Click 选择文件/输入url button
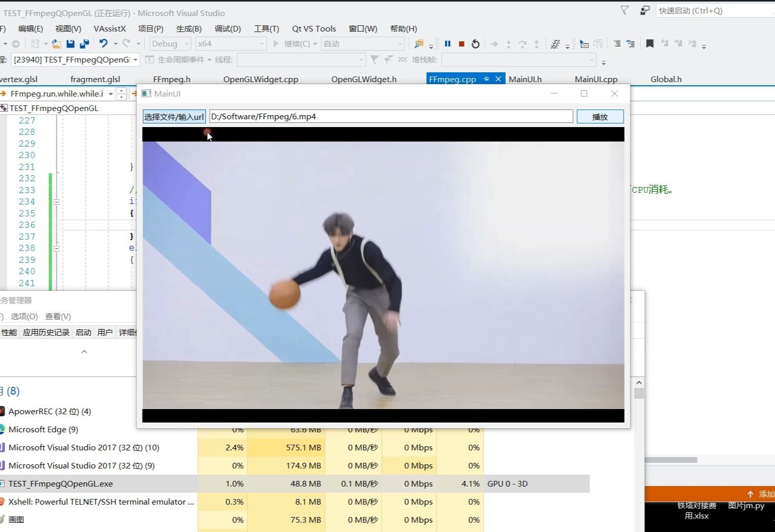Screen dimensions: 775x532 click(x=174, y=116)
